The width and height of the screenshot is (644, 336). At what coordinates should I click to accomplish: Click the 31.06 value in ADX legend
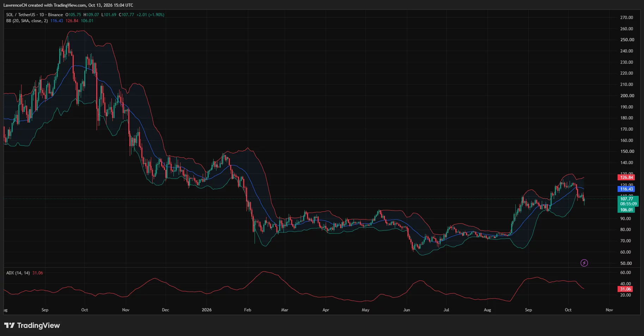point(37,273)
